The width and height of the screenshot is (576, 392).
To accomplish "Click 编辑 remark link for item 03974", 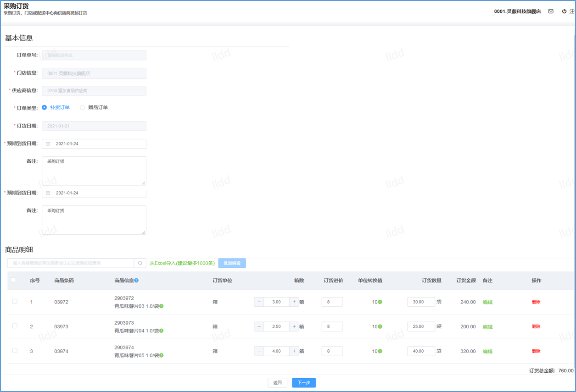I will (x=487, y=352).
